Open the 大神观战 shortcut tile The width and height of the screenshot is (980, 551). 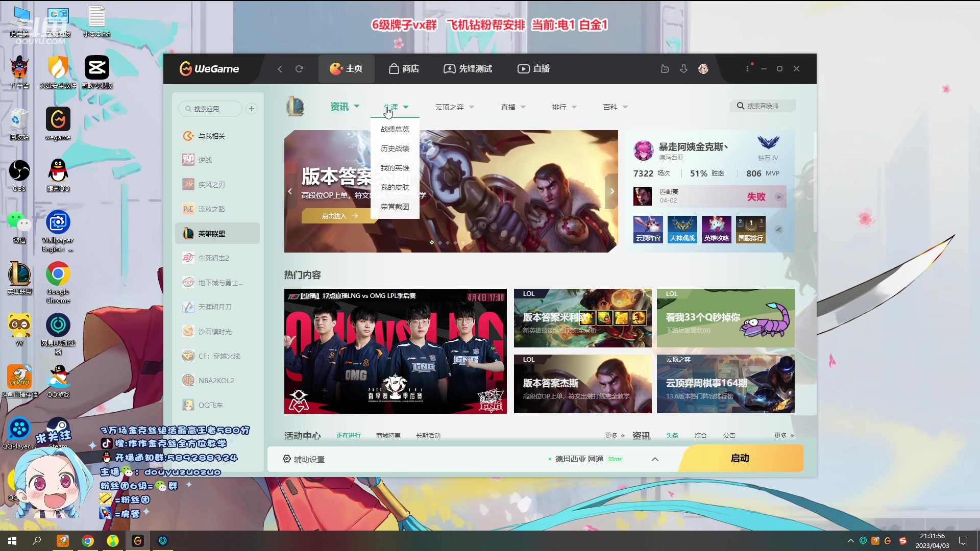pyautogui.click(x=682, y=229)
